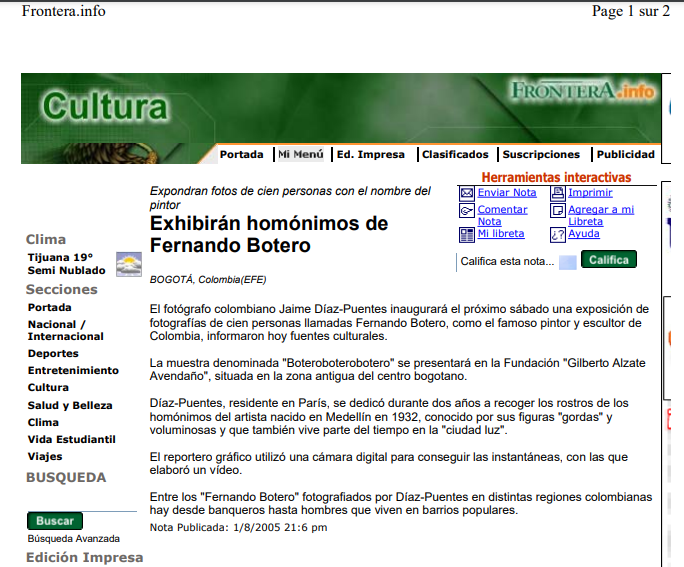Open the Mi Menú tab

click(301, 155)
